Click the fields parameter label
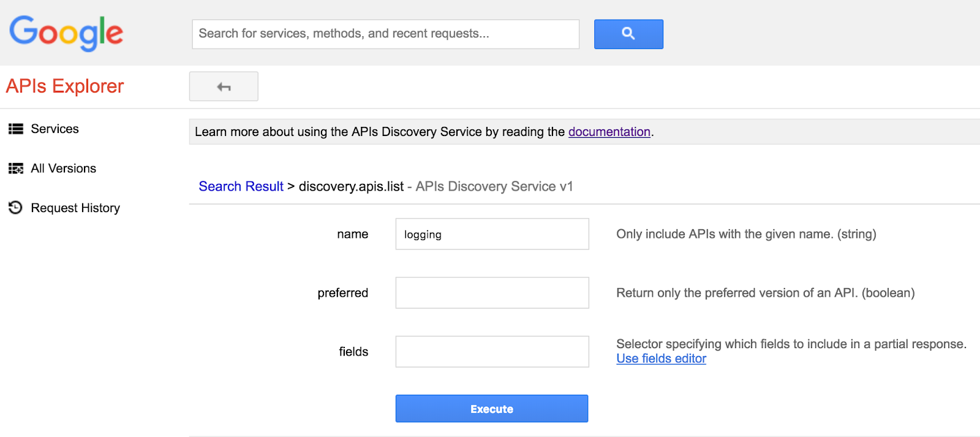 (354, 352)
